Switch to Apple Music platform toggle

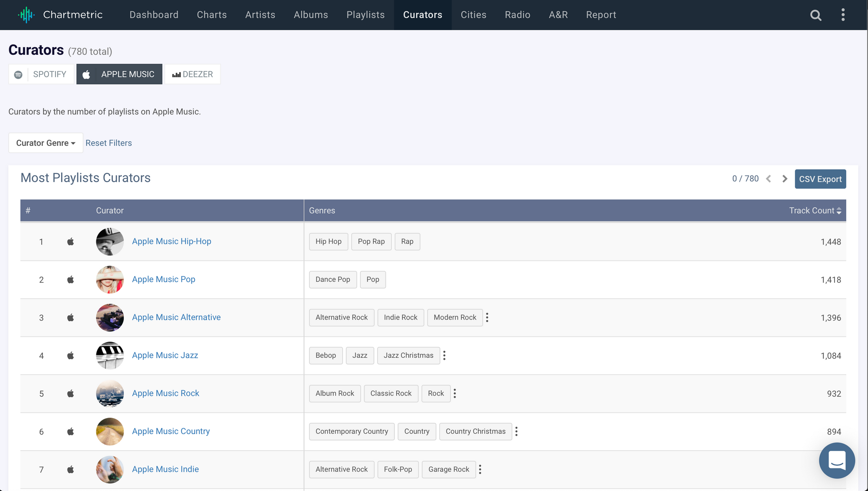pyautogui.click(x=119, y=74)
